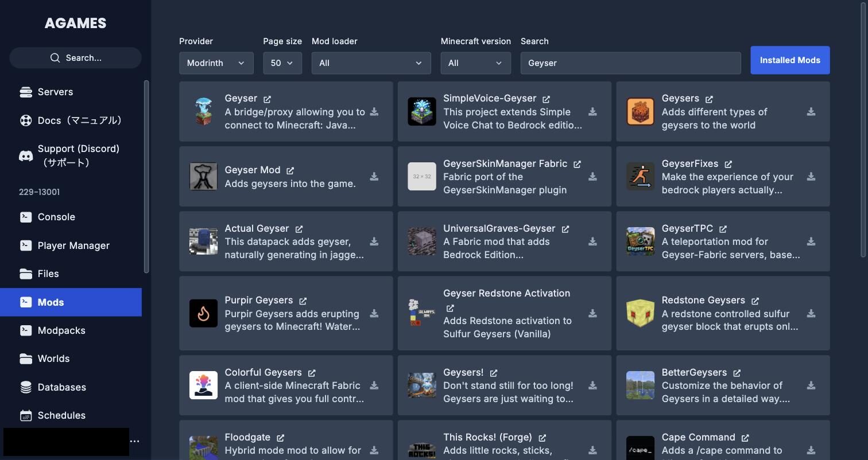This screenshot has width=868, height=460.
Task: Open Floodgate external link
Action: coord(280,438)
